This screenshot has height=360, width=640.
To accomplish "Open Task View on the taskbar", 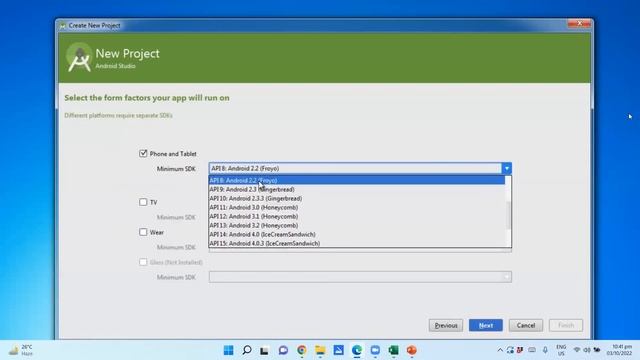I will click(x=264, y=350).
